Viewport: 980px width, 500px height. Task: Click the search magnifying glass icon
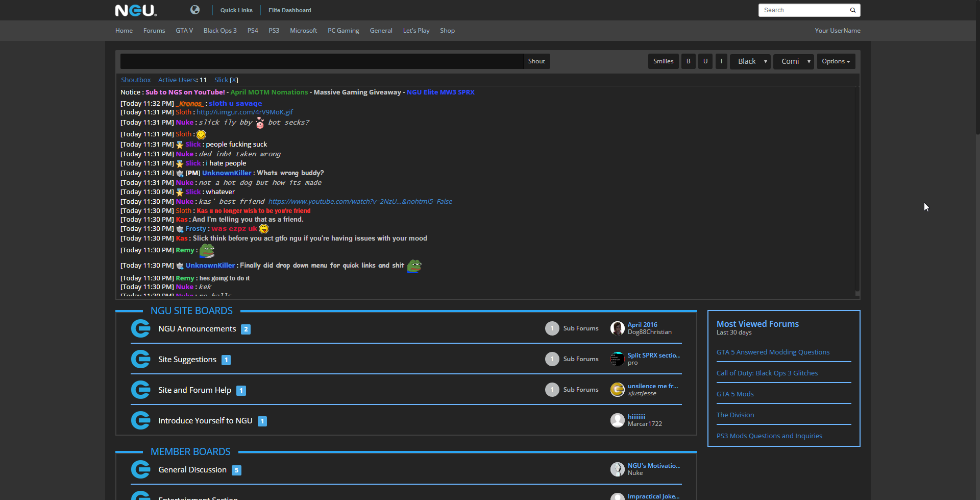[x=851, y=10]
